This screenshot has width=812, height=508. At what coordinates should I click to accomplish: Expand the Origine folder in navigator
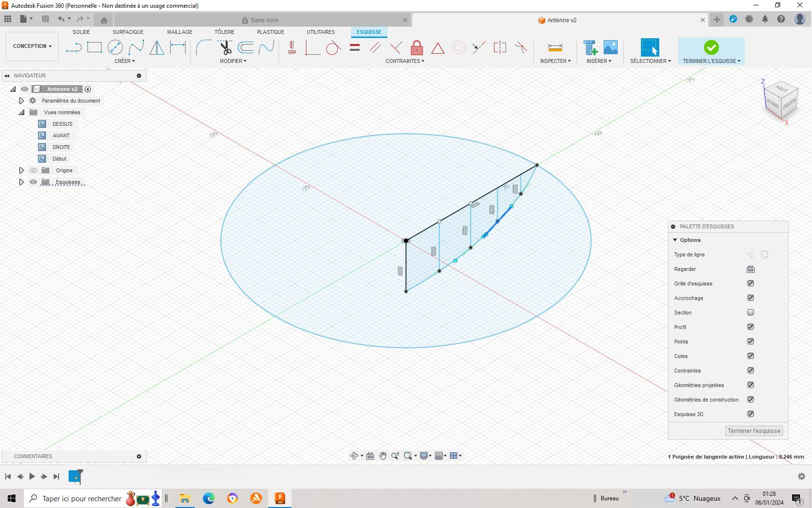[x=21, y=171]
